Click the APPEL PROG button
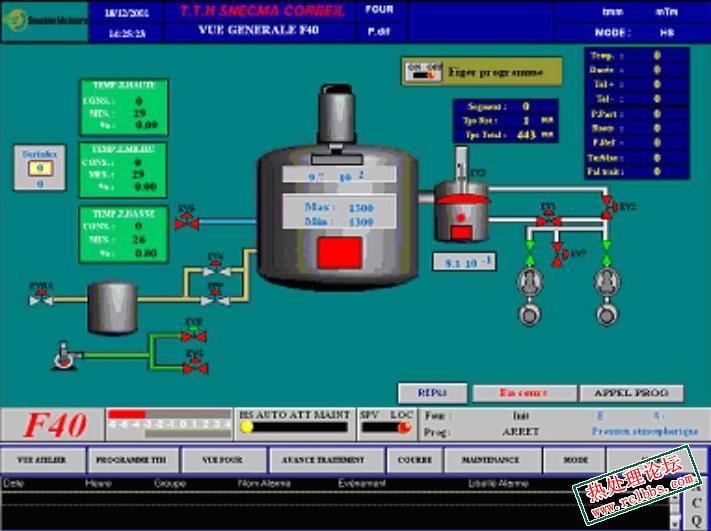The width and height of the screenshot is (711, 531). (x=632, y=393)
